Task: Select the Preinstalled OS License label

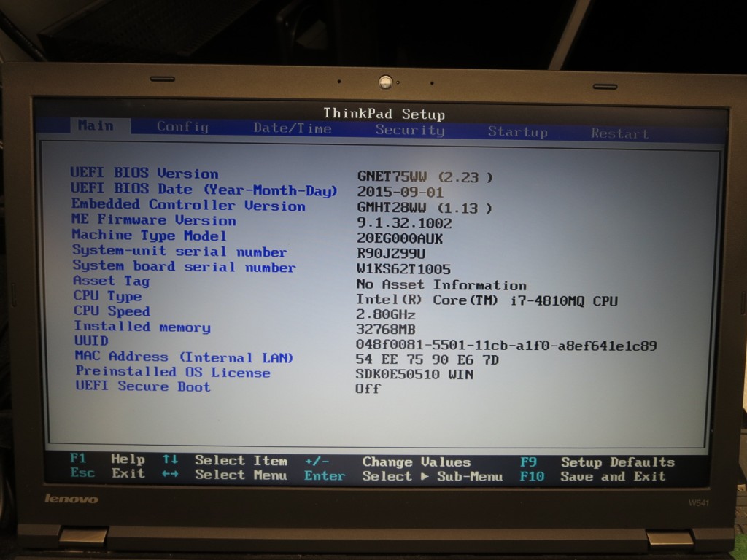Action: pyautogui.click(x=173, y=371)
